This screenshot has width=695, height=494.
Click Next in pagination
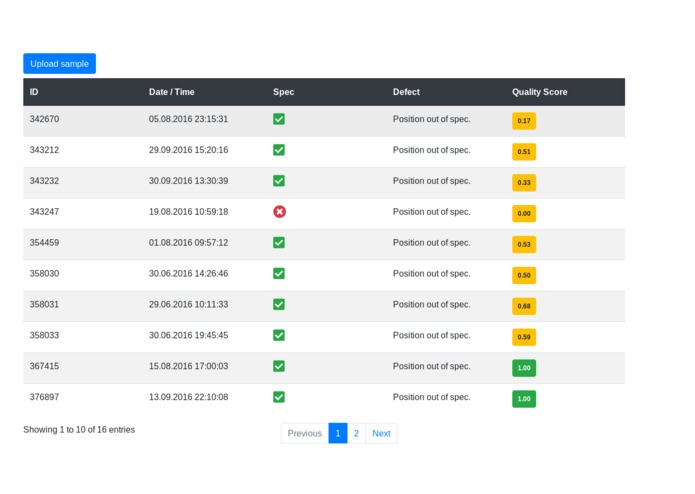coord(381,433)
